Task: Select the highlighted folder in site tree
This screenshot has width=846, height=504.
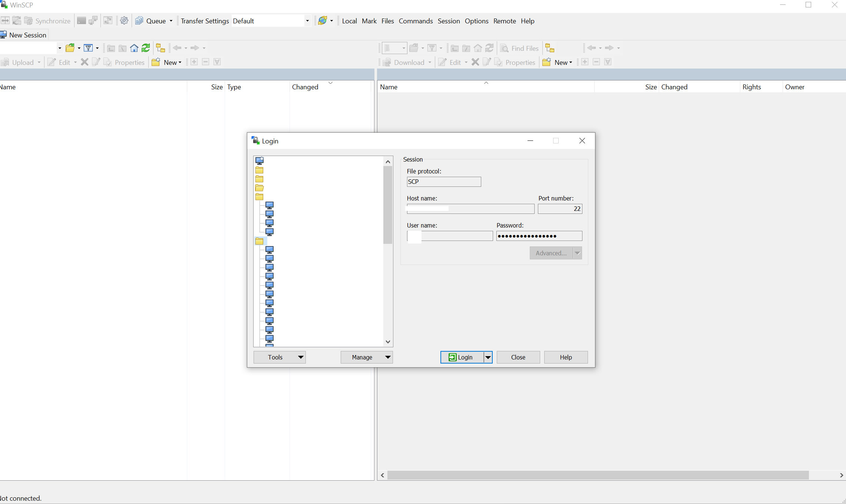Action: point(260,241)
